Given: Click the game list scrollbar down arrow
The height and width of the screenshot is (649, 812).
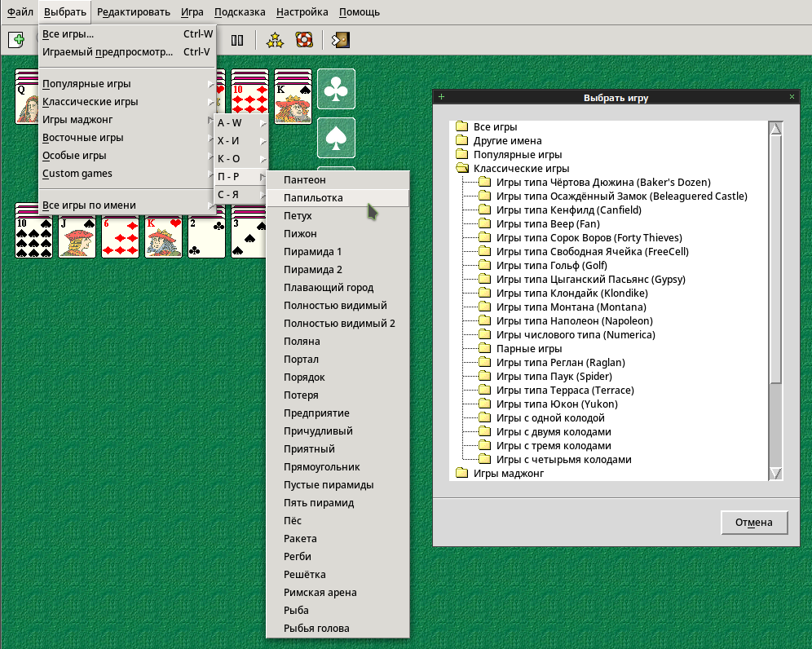Looking at the screenshot, I should [775, 474].
